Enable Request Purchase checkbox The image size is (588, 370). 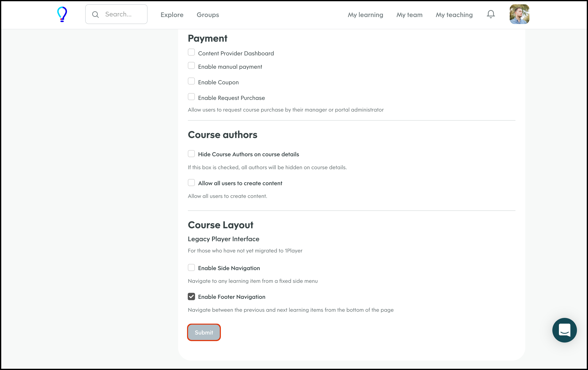(x=191, y=97)
